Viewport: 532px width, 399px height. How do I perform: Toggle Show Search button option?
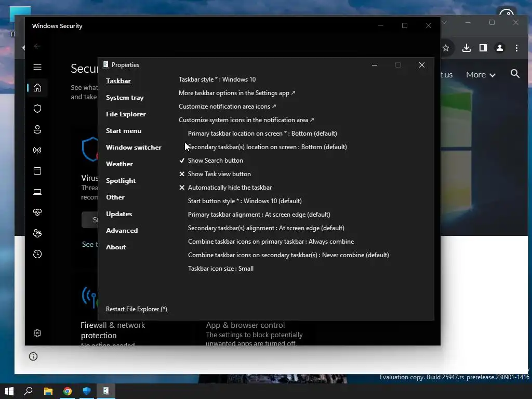211,161
